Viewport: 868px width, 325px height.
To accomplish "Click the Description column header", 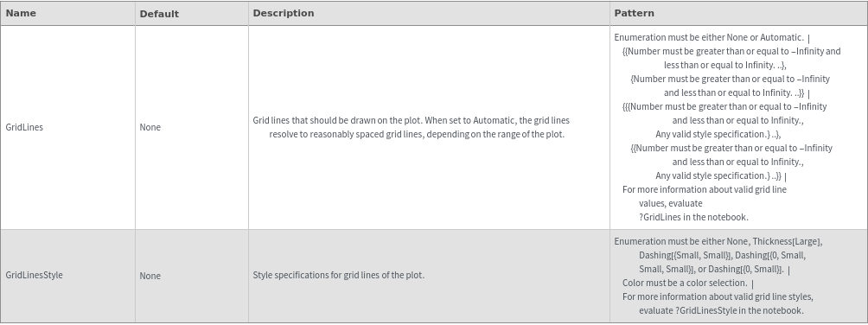I will tap(284, 13).
